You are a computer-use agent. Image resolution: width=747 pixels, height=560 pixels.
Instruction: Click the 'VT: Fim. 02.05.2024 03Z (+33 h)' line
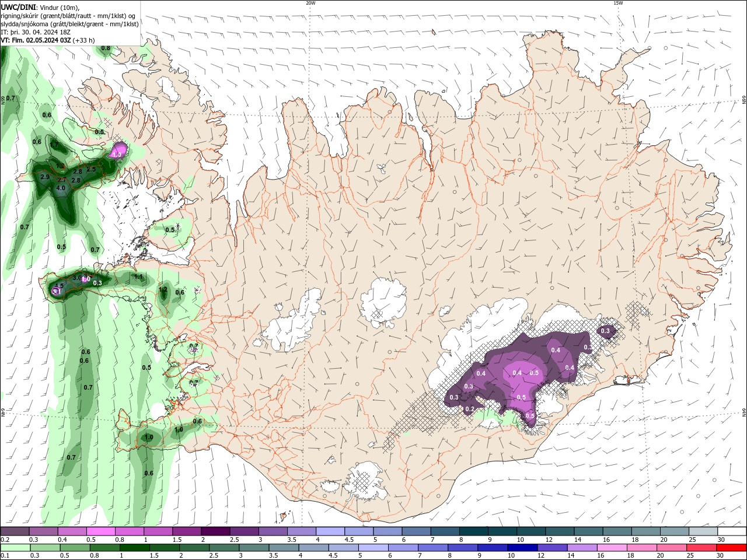pyautogui.click(x=48, y=40)
